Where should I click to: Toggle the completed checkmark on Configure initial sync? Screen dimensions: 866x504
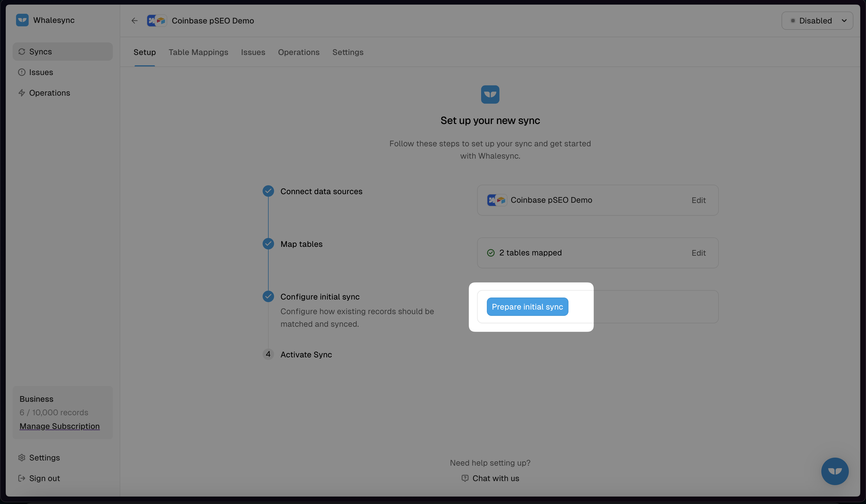(x=268, y=296)
